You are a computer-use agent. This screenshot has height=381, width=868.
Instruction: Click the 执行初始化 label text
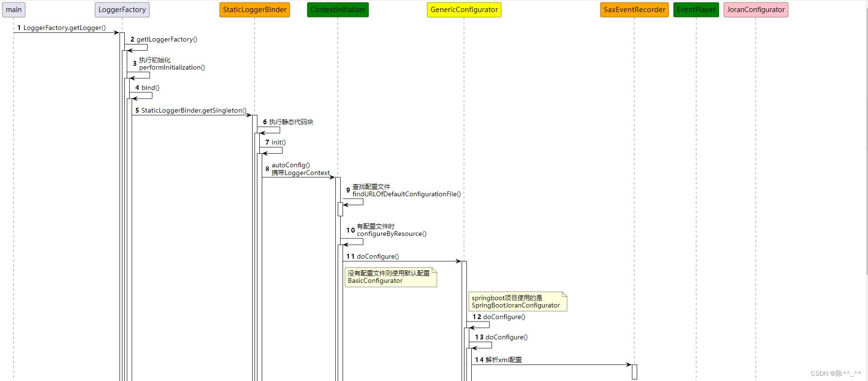tap(155, 60)
